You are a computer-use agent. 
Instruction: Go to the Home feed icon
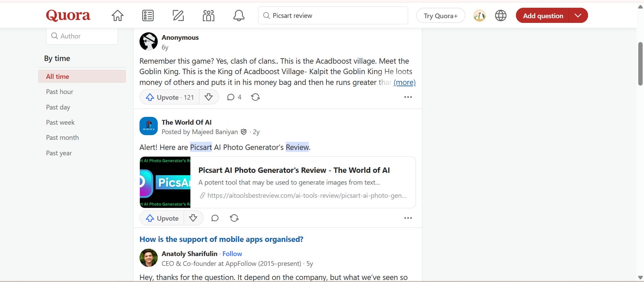(118, 15)
